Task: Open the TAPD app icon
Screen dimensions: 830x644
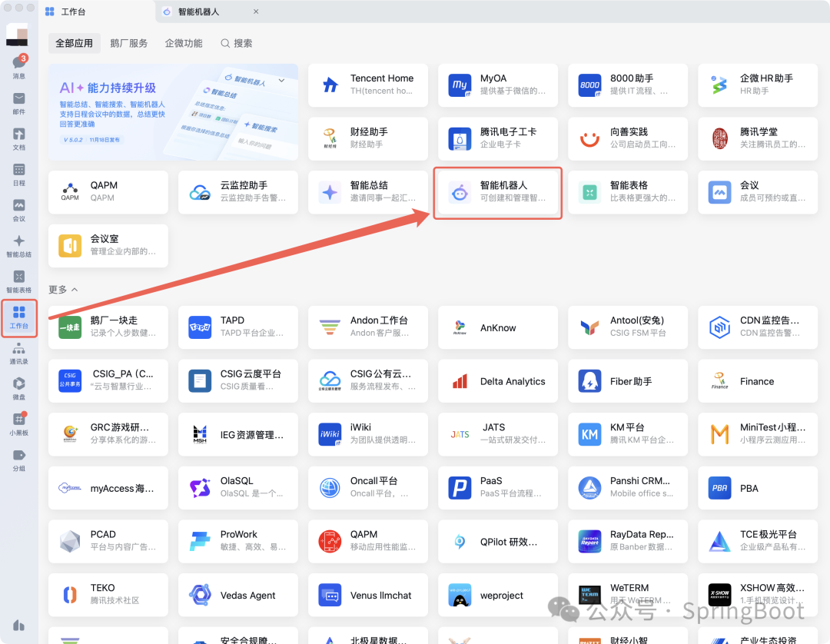Action: 200,327
